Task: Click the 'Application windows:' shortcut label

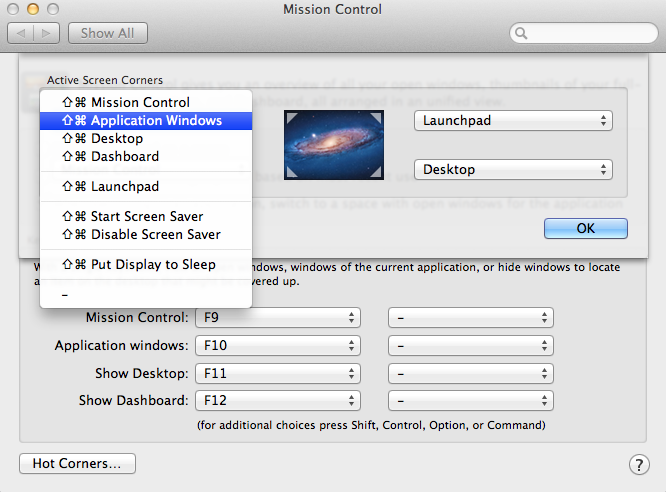Action: tap(121, 345)
